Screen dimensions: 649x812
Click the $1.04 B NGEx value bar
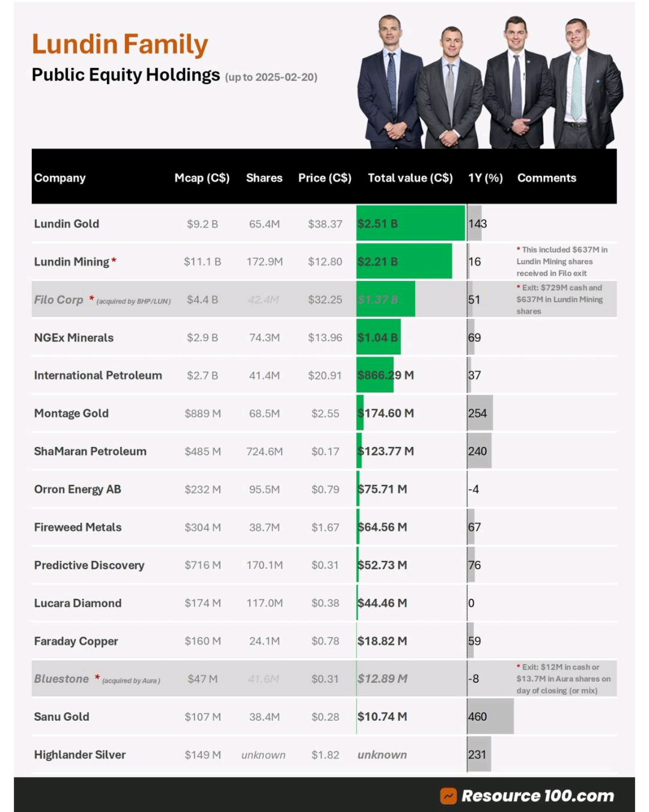(379, 338)
